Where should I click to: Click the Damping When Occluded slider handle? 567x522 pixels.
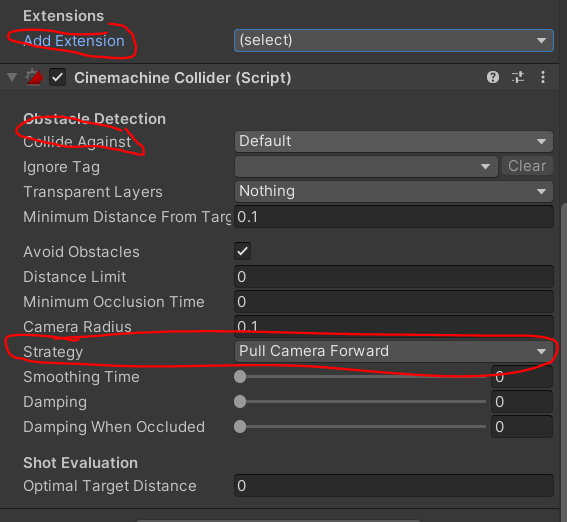(240, 427)
